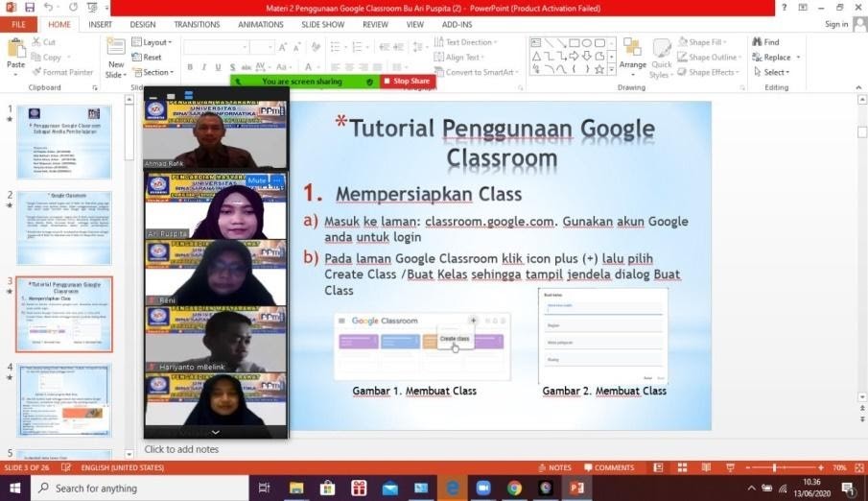Open Windows Start menu
Image resolution: width=868 pixels, height=501 pixels.
pyautogui.click(x=15, y=488)
